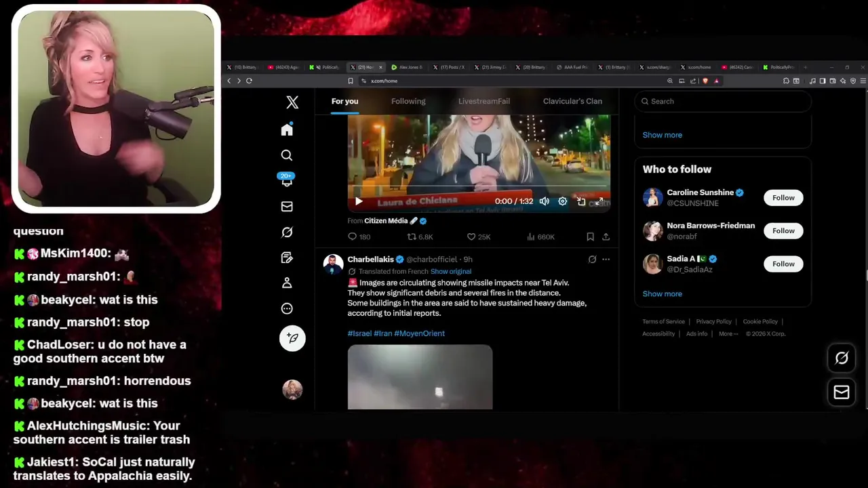Like the video post with 25K
This screenshot has width=868, height=488.
click(x=479, y=237)
